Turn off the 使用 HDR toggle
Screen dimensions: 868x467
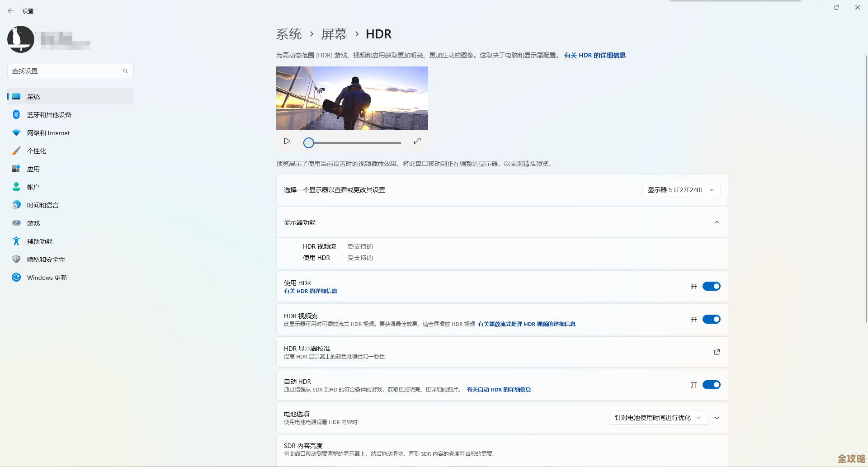711,286
